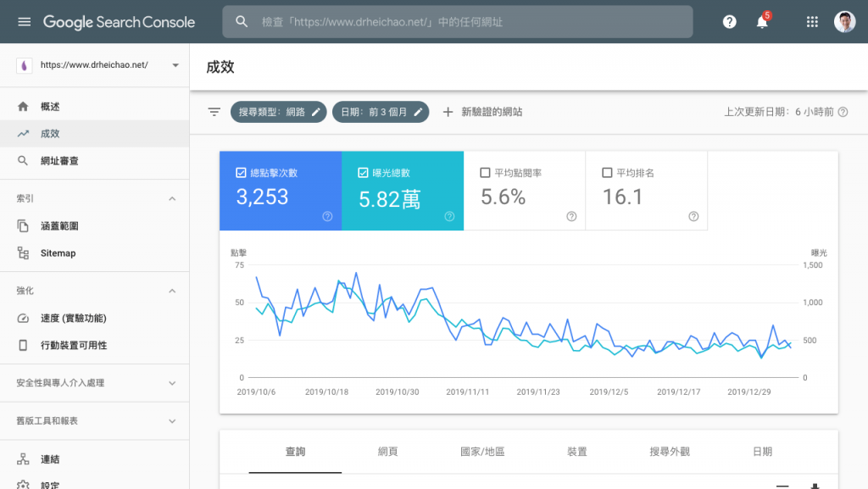Collapse the 索引 section

(x=172, y=198)
